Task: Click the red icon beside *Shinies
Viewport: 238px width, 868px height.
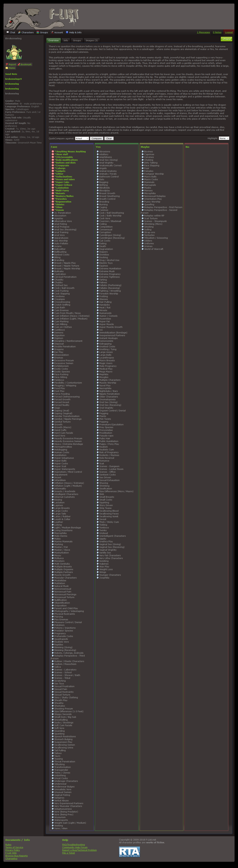Action: point(53,205)
